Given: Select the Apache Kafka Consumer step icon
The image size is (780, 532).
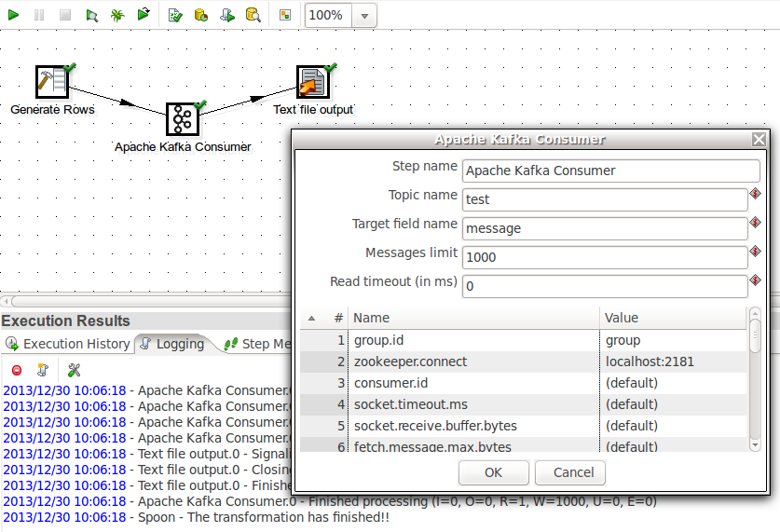Looking at the screenshot, I should coord(183,119).
